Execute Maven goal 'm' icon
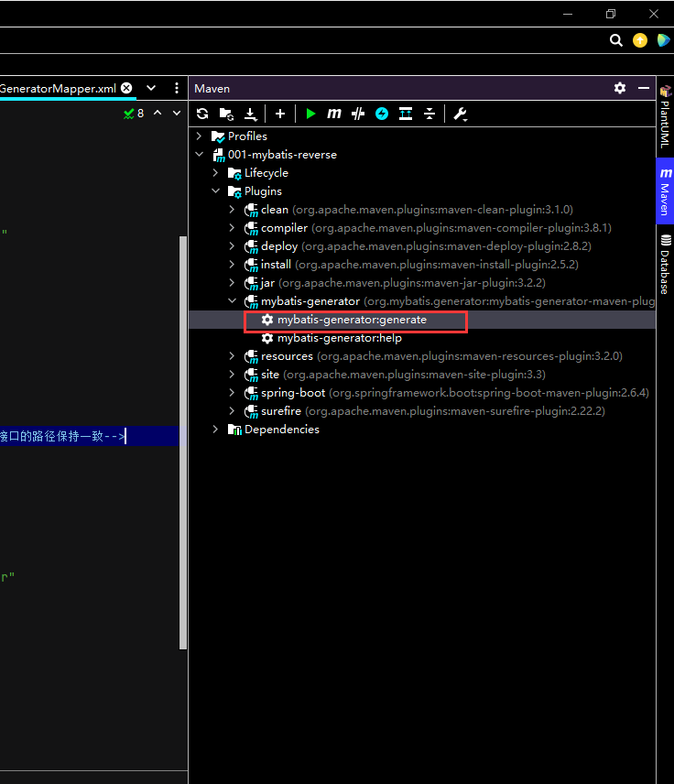The height and width of the screenshot is (784, 674). pyautogui.click(x=334, y=114)
